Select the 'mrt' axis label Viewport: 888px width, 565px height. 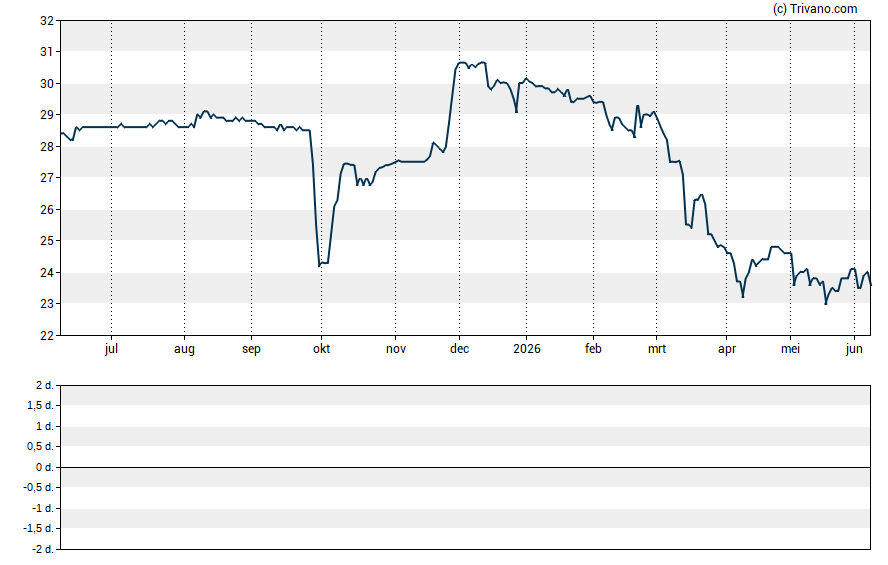coord(657,349)
